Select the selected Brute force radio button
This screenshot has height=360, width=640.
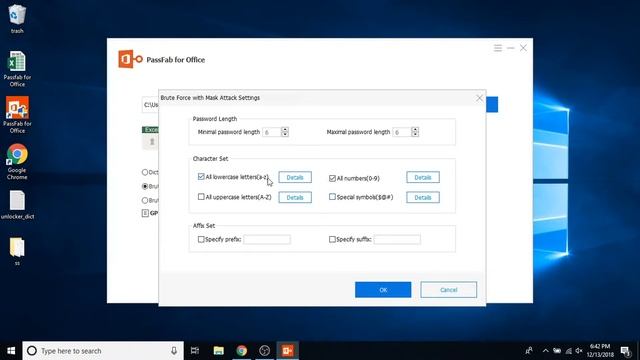point(145,186)
